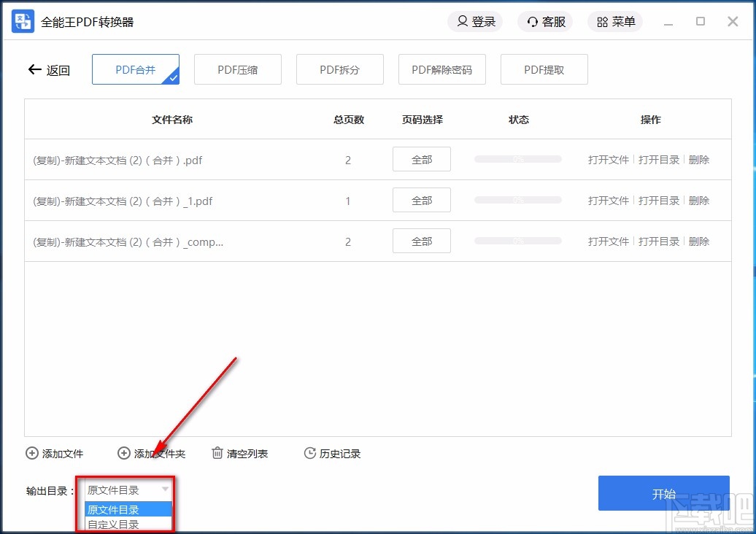Open the 菜单 grid menu icon
The image size is (756, 534).
click(601, 21)
